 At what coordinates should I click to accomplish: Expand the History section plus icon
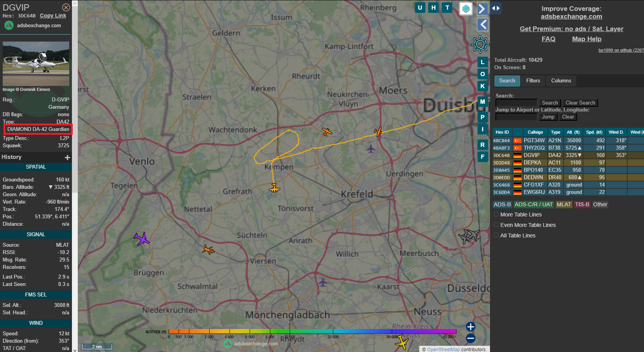pyautogui.click(x=67, y=157)
